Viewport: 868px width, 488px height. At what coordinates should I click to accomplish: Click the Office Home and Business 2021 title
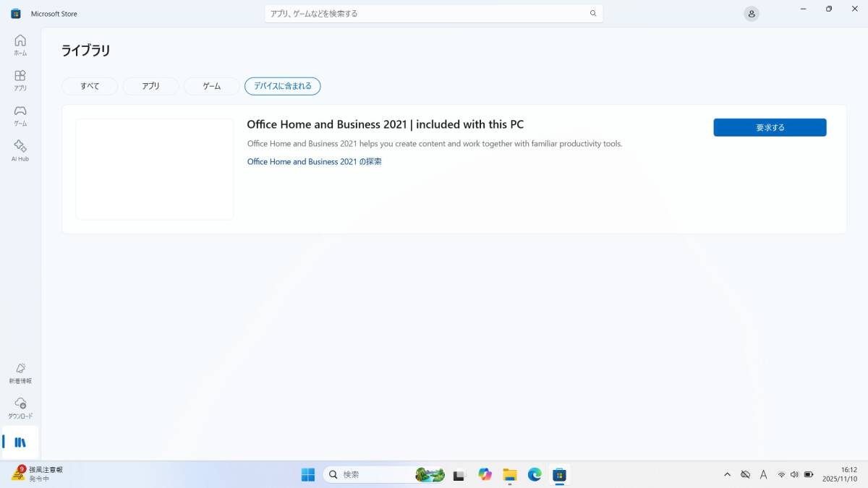pyautogui.click(x=385, y=124)
